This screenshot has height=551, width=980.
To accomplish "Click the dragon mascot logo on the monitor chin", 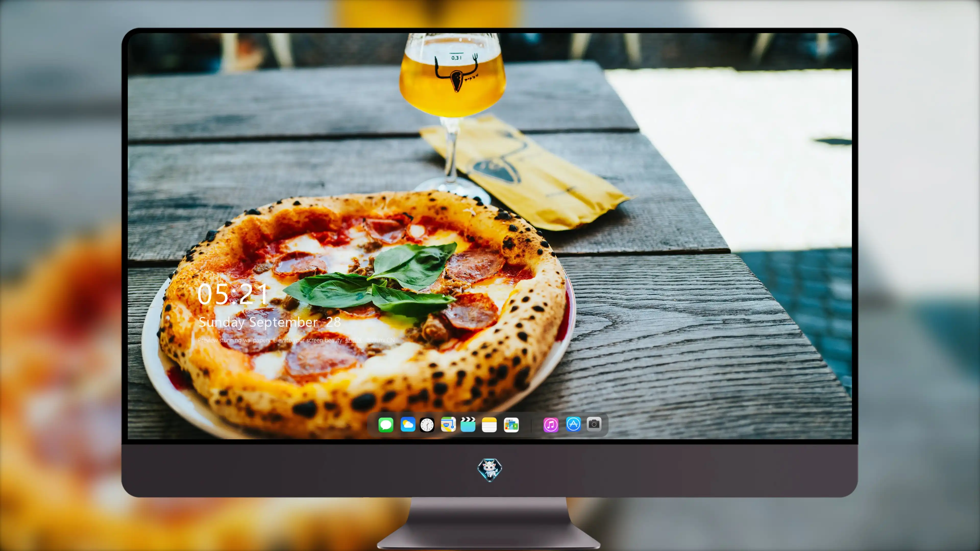I will tap(490, 470).
